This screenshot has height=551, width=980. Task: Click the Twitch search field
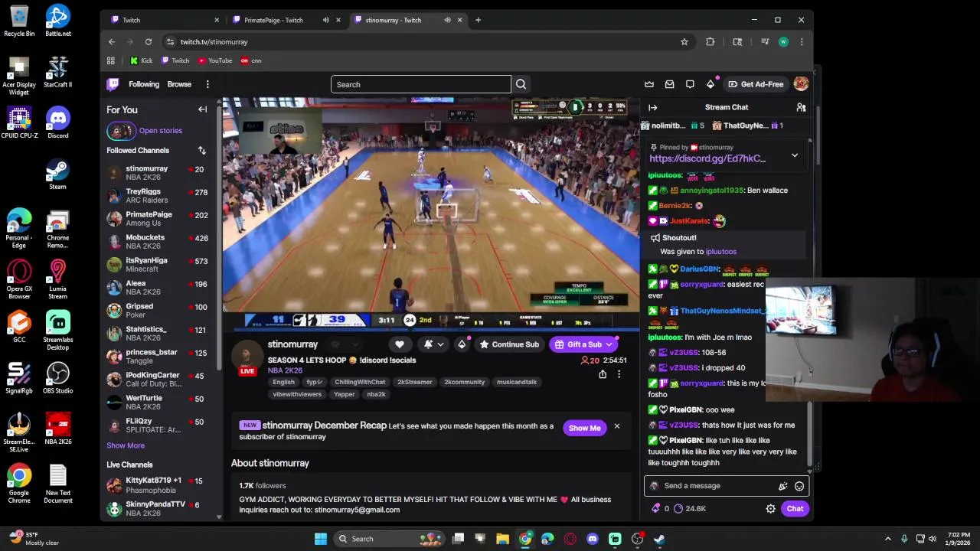pos(420,84)
